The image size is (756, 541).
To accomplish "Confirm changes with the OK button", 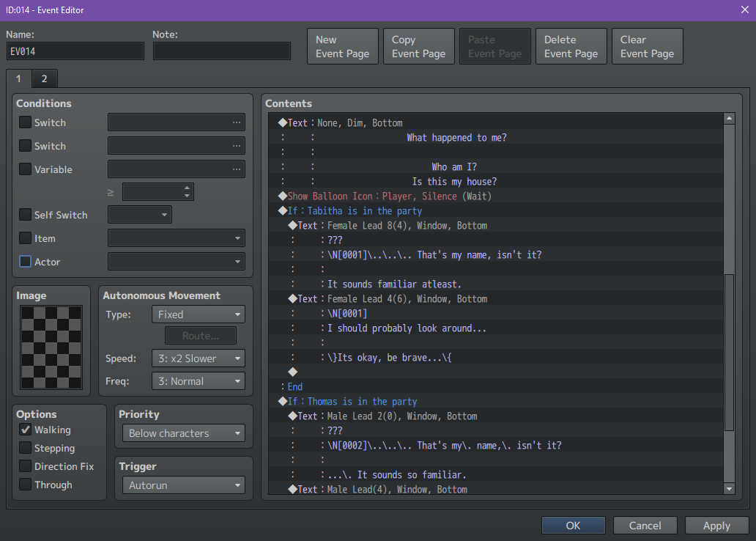I will pyautogui.click(x=574, y=526).
